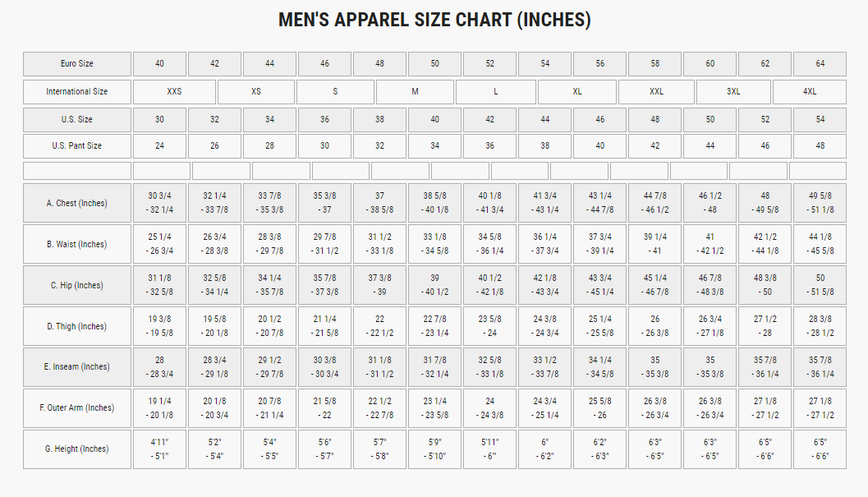Viewport: 868px width, 497px height.
Task: Click the International Size 4XL cell
Action: click(809, 91)
